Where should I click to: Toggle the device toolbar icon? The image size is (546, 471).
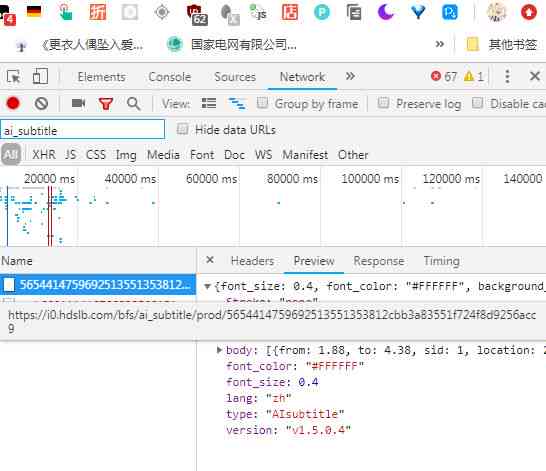click(x=40, y=76)
